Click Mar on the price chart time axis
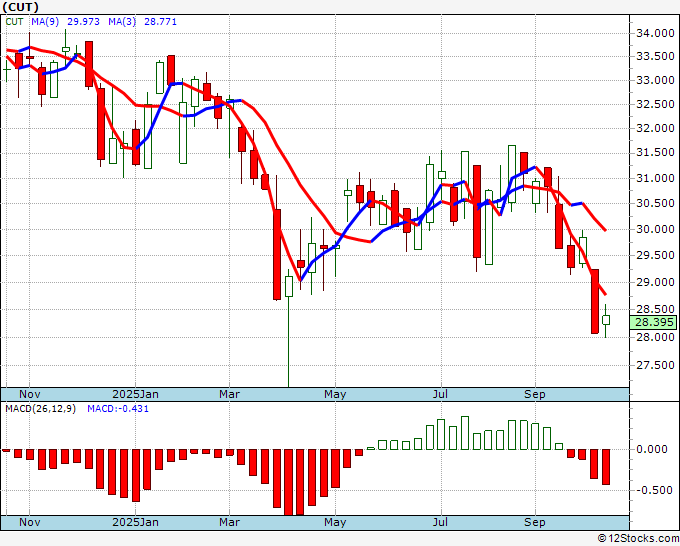This screenshot has width=680, height=546. tap(229, 394)
